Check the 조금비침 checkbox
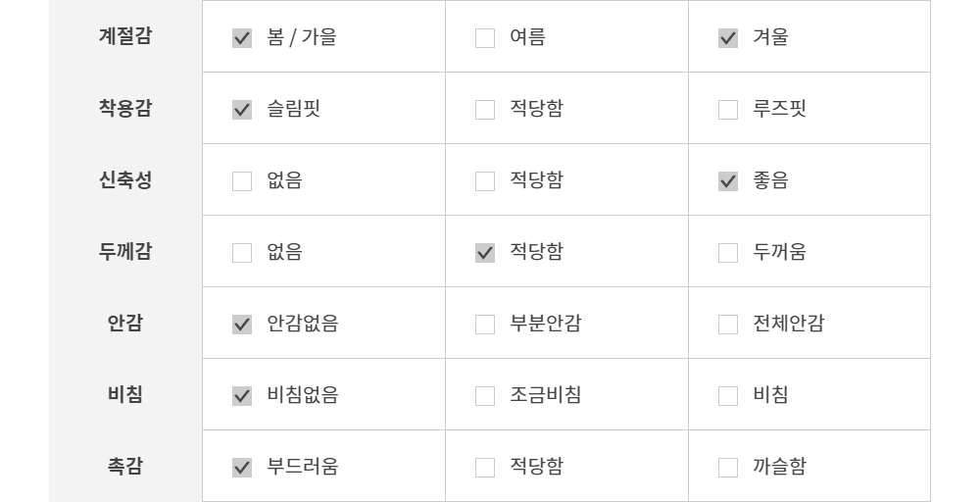Screen dimensions: 980x502 485,396
